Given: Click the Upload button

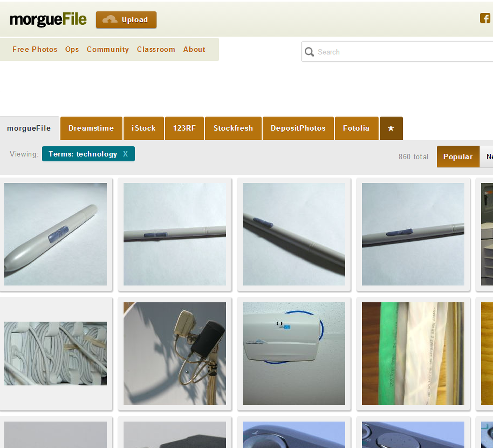Looking at the screenshot, I should tap(126, 20).
